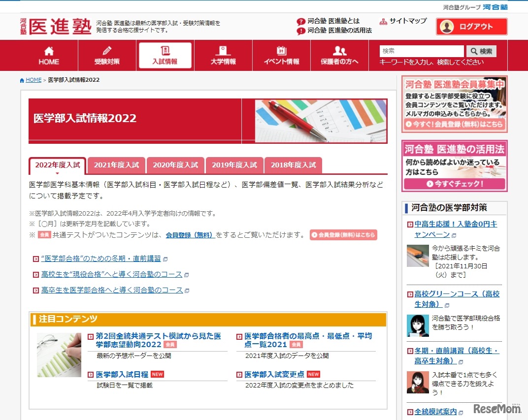This screenshot has width=528, height=420.
Task: Click 会員 badge after 平均点一覧2021
Action: coord(296,344)
